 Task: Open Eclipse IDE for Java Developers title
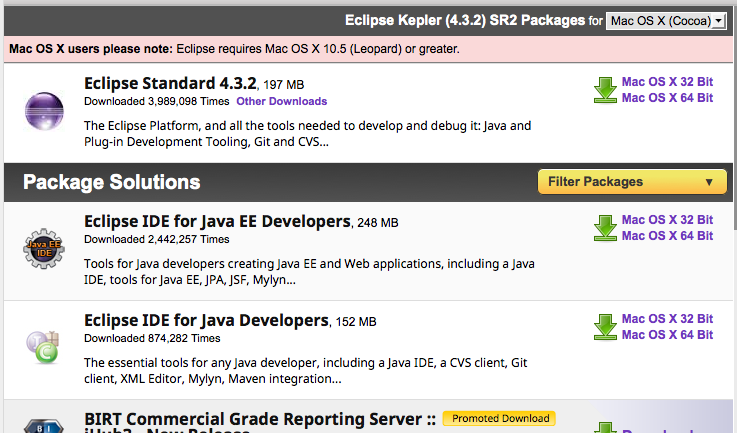point(206,320)
